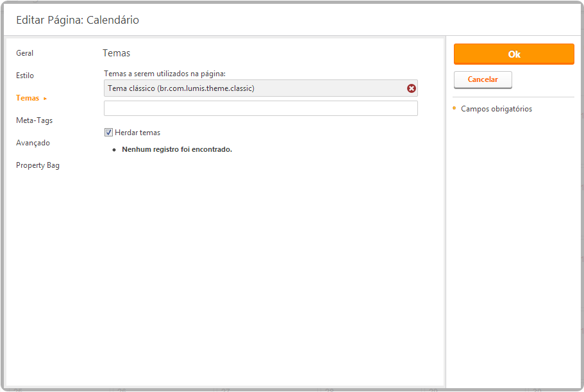Screen dimensions: 584x392
Task: Confirm with the Ok button
Action: coord(514,54)
